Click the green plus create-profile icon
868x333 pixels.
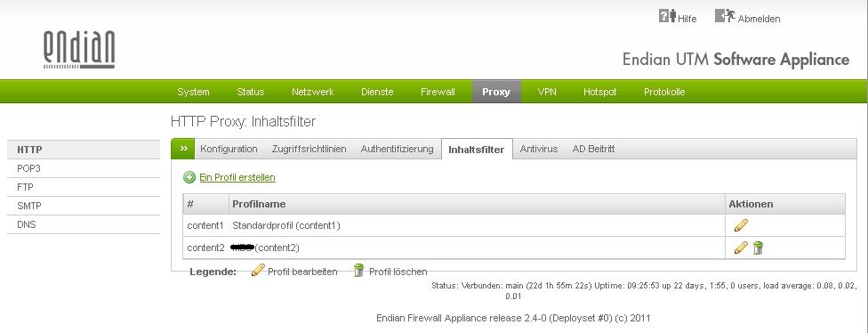point(189,177)
